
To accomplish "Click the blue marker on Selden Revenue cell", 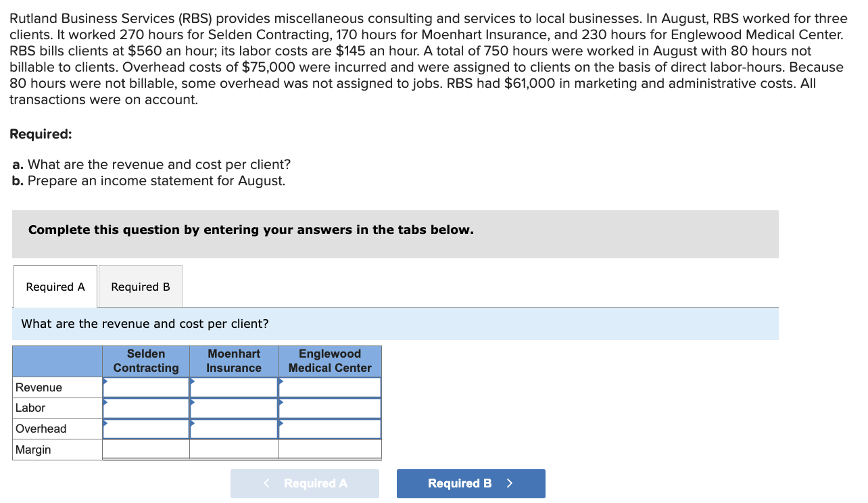I will pos(105,383).
